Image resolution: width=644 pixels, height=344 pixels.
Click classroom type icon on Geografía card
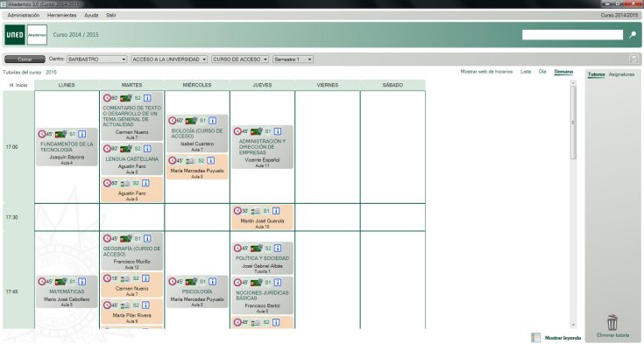point(126,238)
